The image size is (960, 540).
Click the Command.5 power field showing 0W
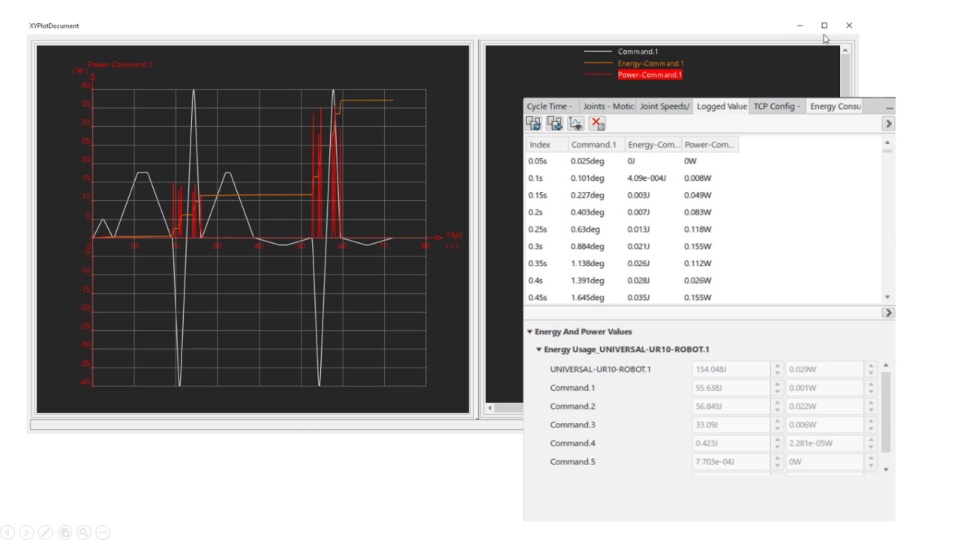[x=825, y=462]
